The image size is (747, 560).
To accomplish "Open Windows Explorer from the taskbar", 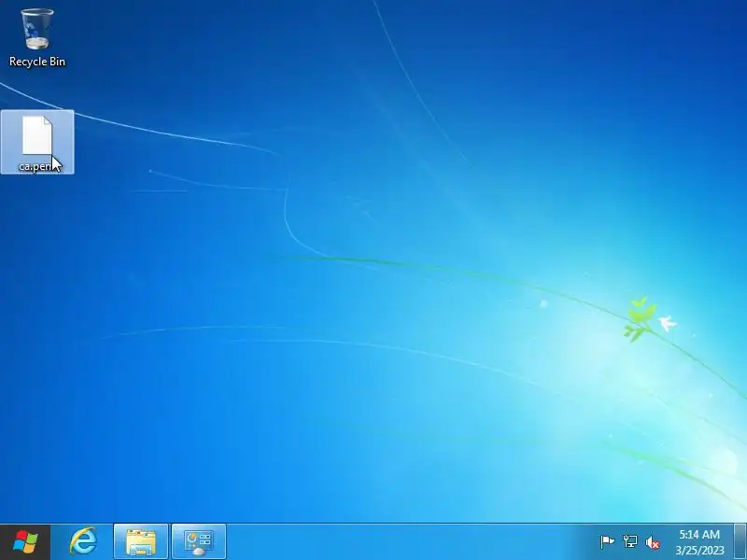I will [x=141, y=542].
